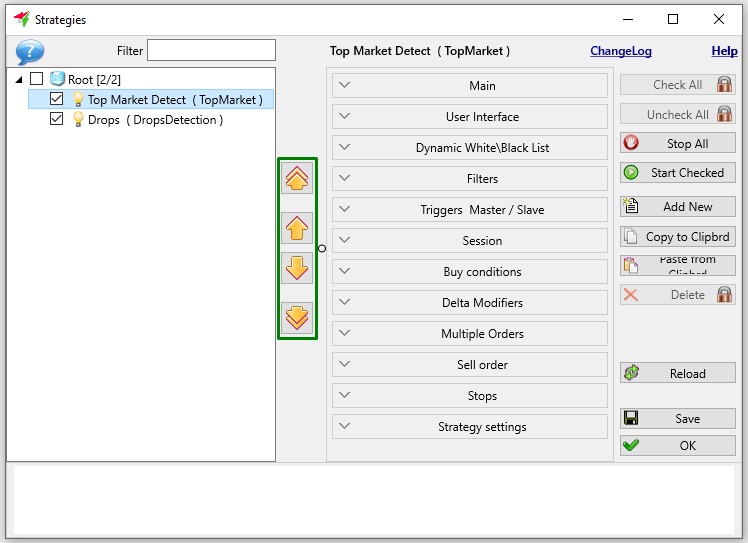Toggle the Root checkbox
This screenshot has height=543, width=748.
[x=37, y=78]
